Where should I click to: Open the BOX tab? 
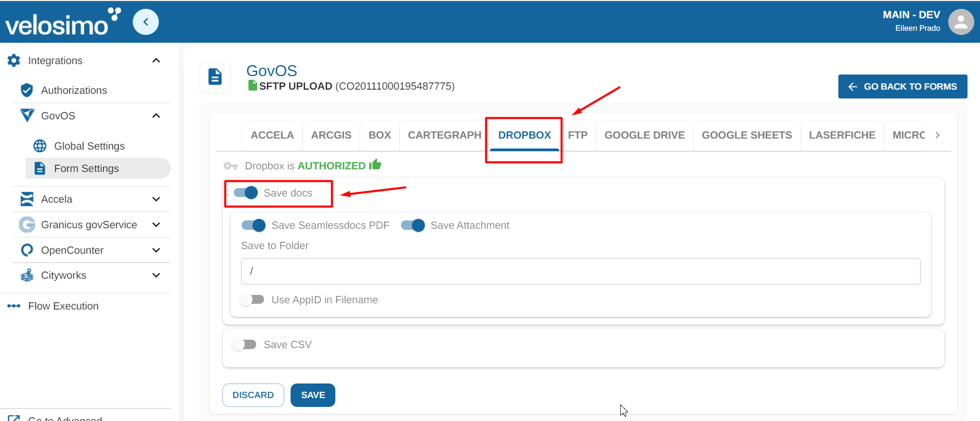point(380,135)
